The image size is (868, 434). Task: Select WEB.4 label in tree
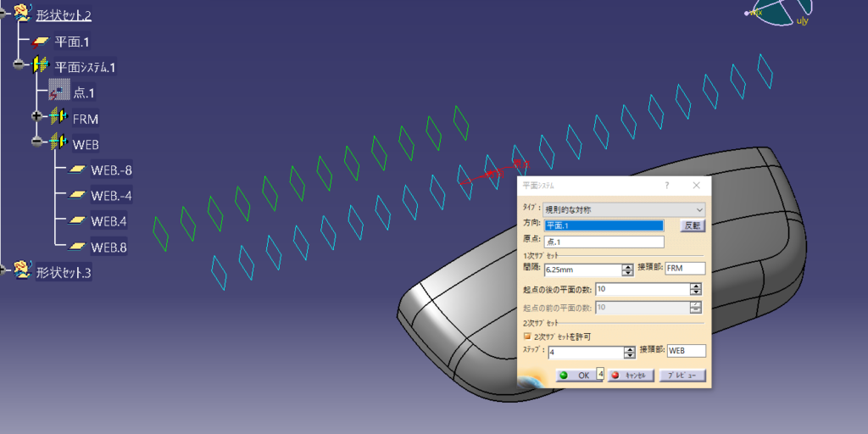(x=109, y=221)
